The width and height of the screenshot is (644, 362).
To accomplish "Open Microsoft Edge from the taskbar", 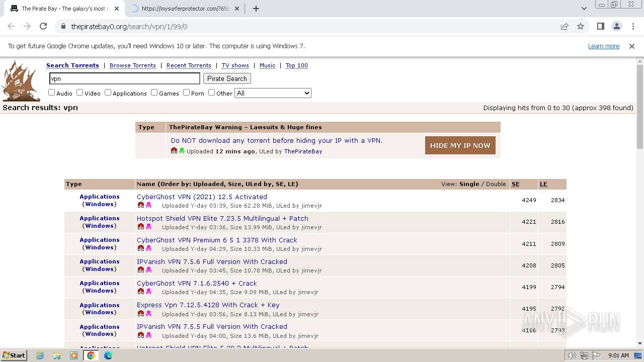I will [108, 355].
